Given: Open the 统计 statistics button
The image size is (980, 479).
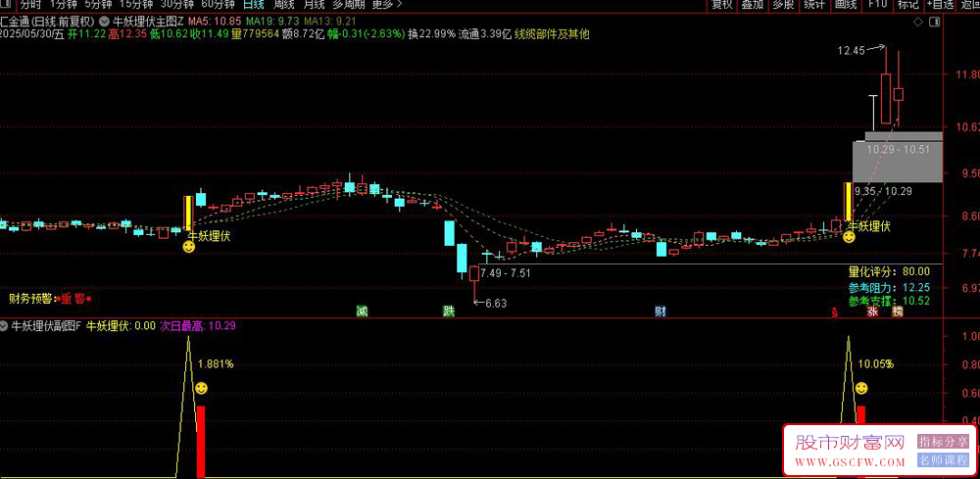Looking at the screenshot, I should 814,4.
